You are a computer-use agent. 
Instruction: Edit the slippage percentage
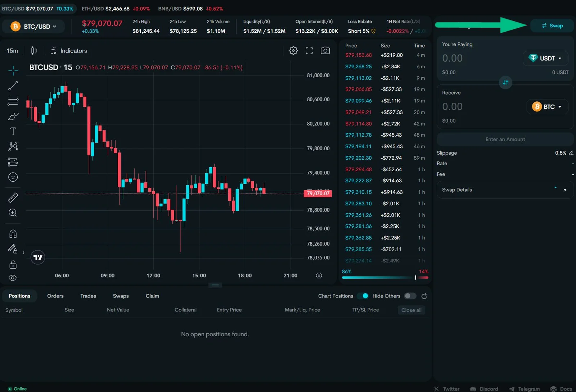pos(571,153)
